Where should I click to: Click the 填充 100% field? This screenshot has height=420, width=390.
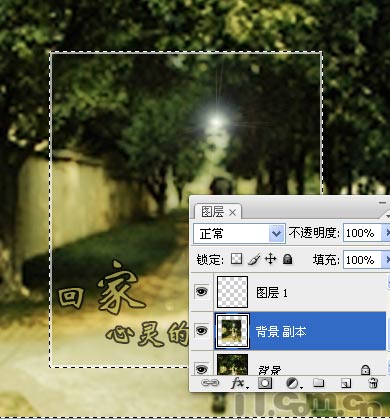(x=363, y=259)
